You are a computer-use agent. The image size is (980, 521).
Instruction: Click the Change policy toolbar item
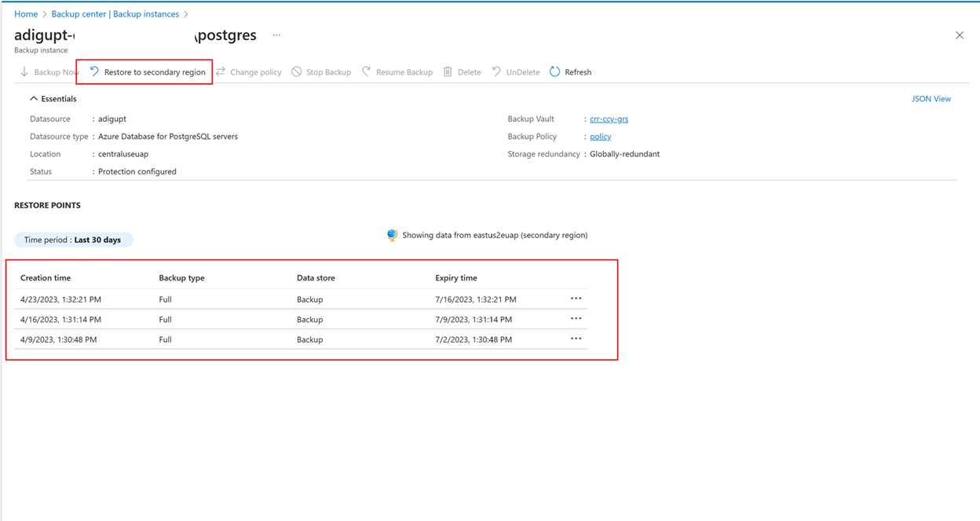(248, 72)
